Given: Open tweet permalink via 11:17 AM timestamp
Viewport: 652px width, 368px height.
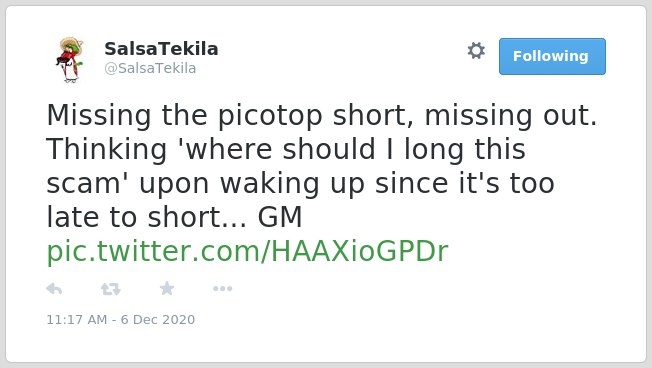Looking at the screenshot, I should point(77,319).
